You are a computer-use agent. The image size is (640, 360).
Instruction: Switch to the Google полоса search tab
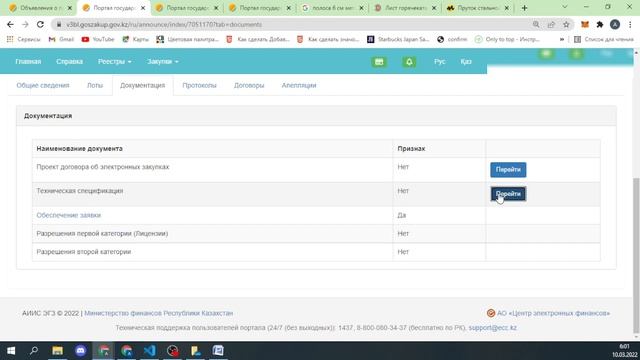pos(333,8)
